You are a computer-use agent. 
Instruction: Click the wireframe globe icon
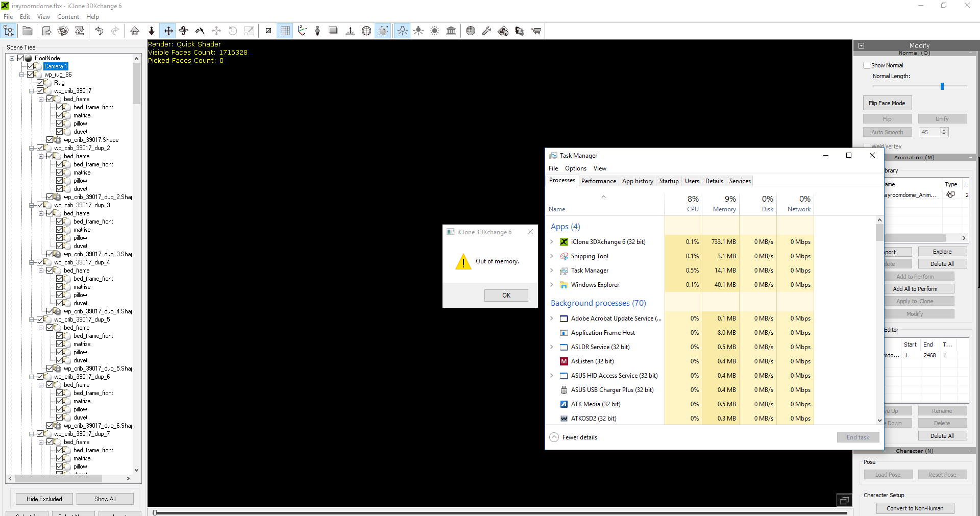click(366, 31)
